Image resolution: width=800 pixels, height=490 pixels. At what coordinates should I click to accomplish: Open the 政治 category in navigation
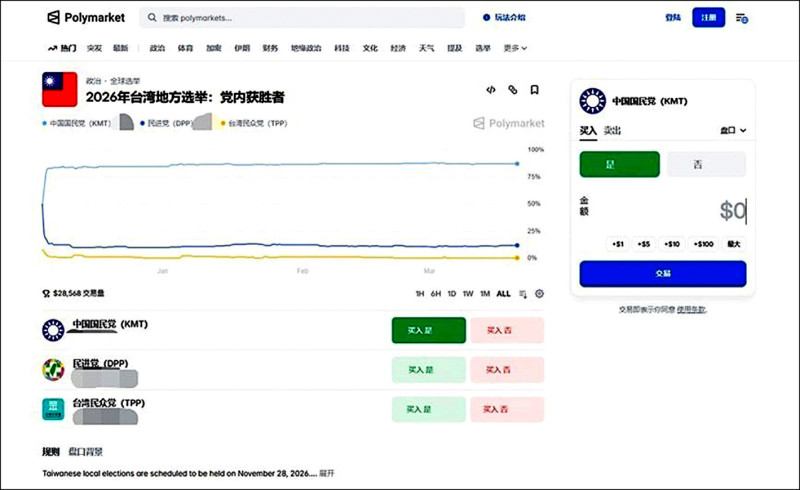tap(157, 47)
